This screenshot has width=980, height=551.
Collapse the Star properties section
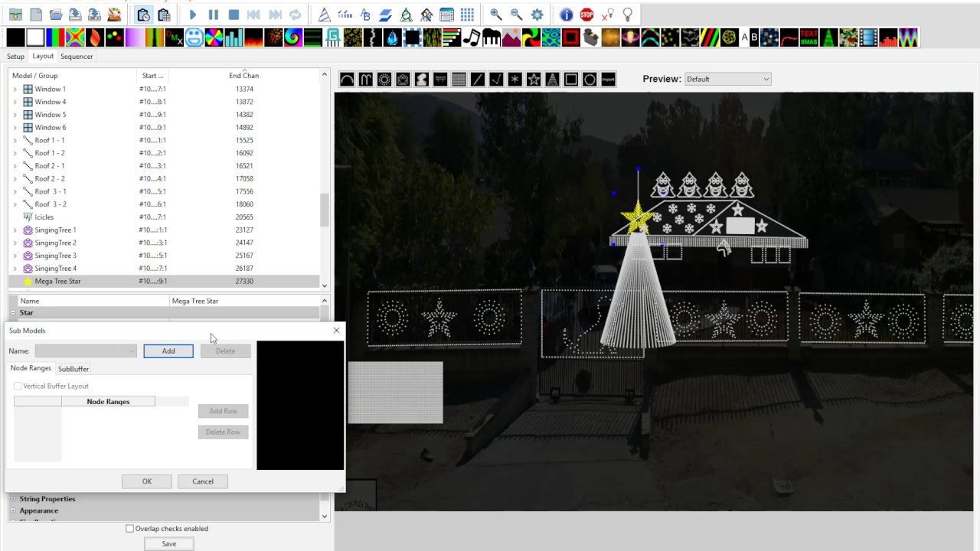tap(13, 313)
